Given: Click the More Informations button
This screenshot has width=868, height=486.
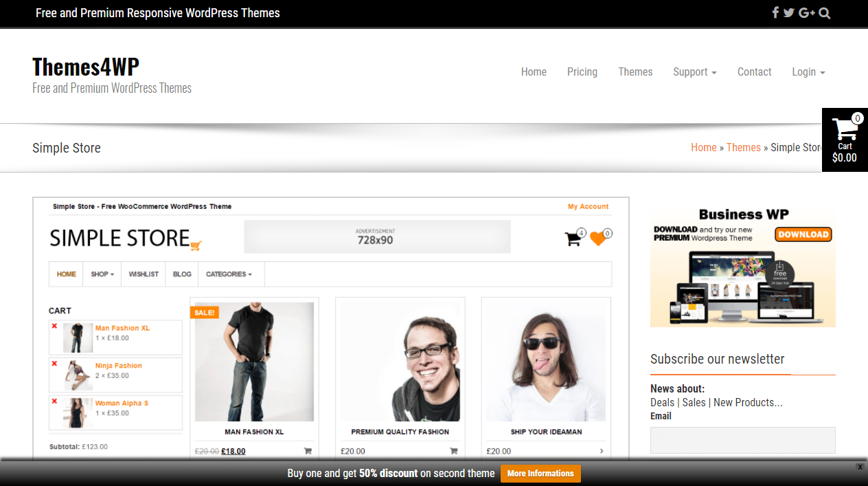Looking at the screenshot, I should coord(540,473).
